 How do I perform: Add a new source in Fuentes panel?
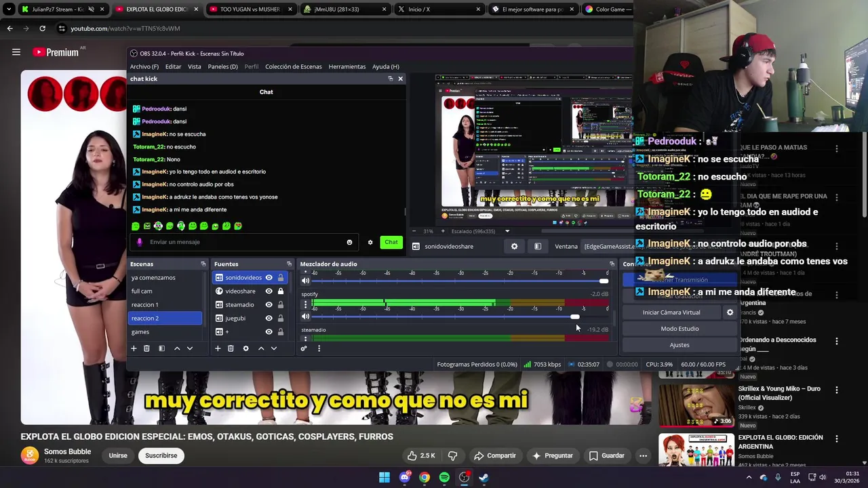coord(218,348)
